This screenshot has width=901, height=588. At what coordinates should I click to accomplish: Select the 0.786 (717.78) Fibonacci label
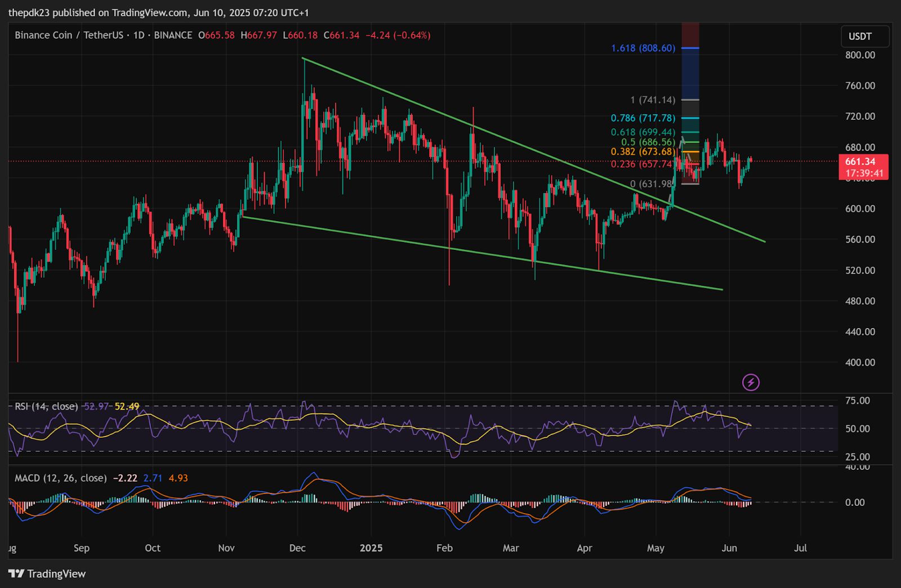click(643, 118)
